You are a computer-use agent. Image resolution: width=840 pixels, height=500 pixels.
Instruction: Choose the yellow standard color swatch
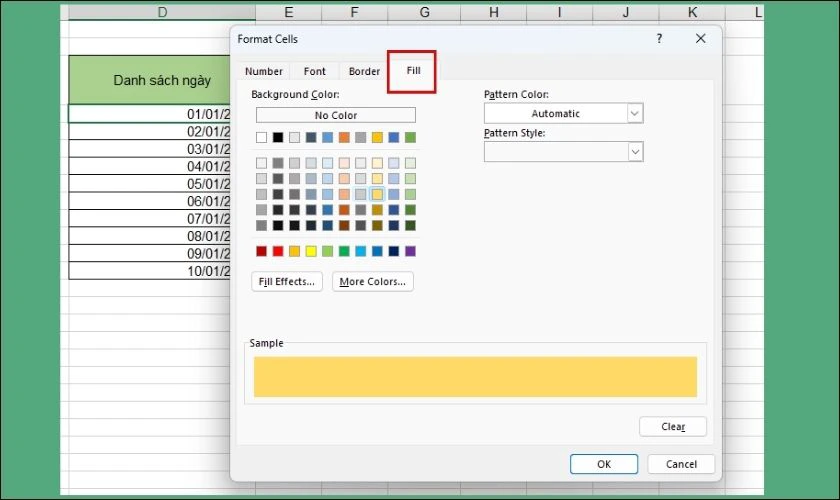tap(311, 251)
